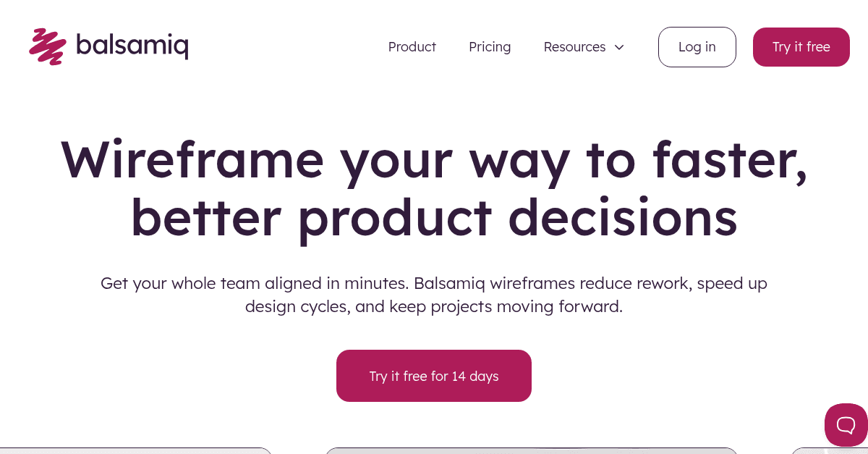The height and width of the screenshot is (454, 868).
Task: Activate the pink call-to-action button below the headline
Action: click(434, 376)
